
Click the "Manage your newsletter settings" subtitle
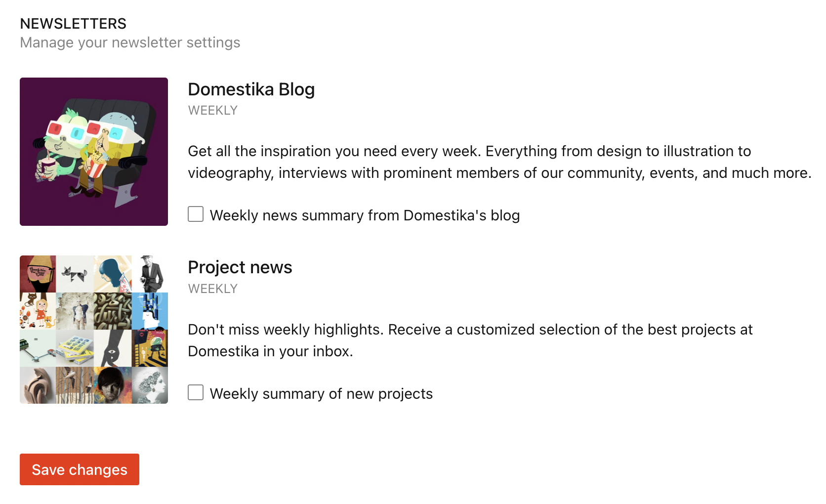click(x=130, y=42)
